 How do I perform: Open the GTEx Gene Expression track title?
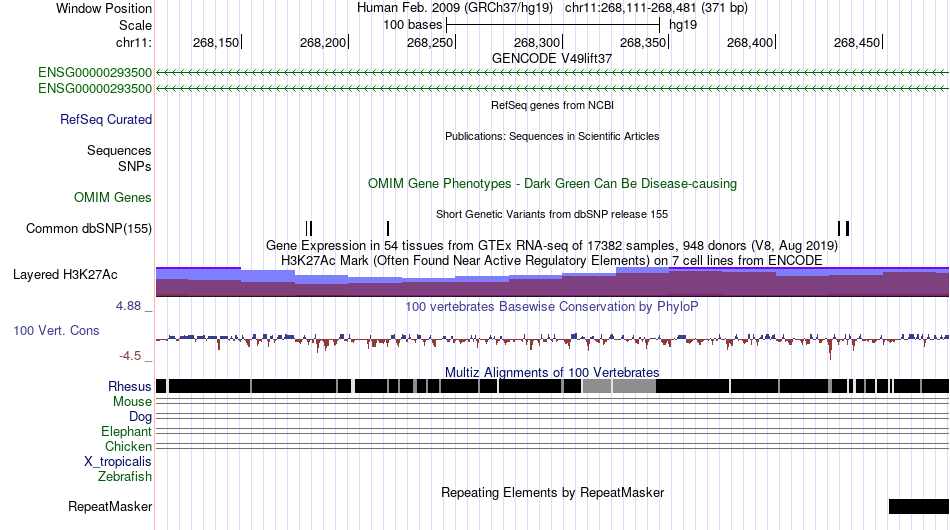552,245
